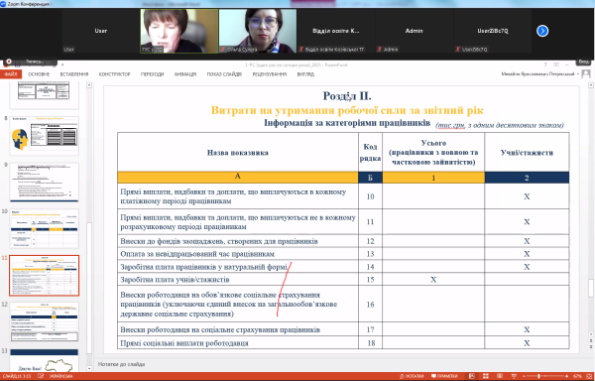The width and height of the screenshot is (595, 381).
Task: Select slide 13 thumbnail
Action: [44, 360]
